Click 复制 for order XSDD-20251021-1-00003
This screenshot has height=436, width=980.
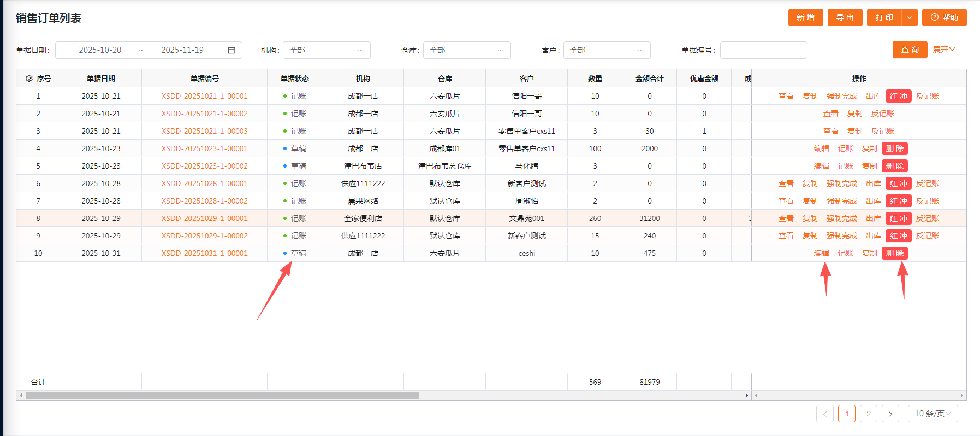click(855, 131)
